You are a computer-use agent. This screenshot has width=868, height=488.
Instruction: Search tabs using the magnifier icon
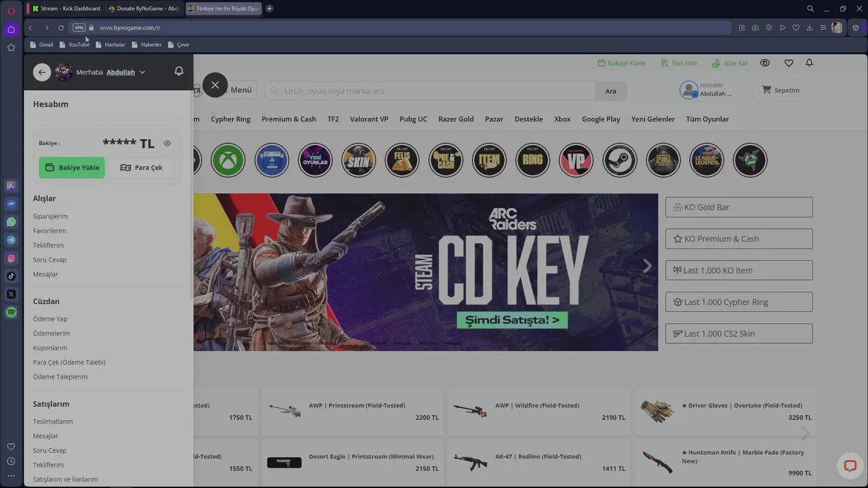(x=810, y=9)
